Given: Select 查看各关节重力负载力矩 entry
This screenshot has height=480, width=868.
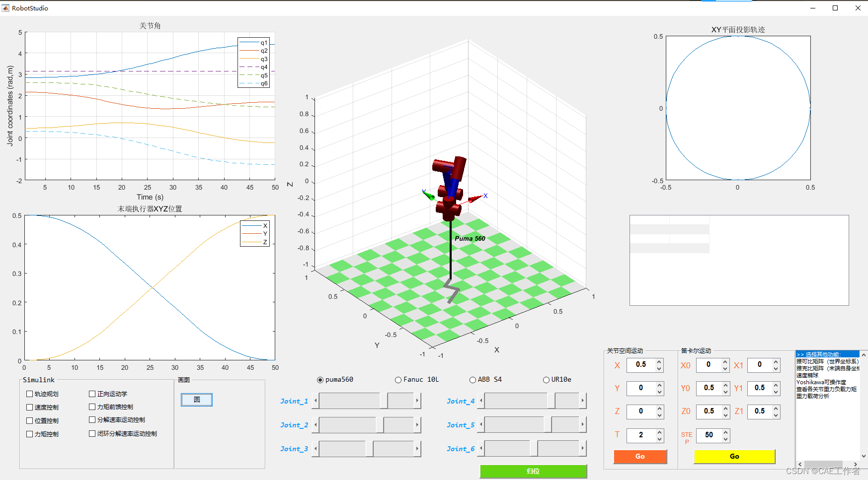Looking at the screenshot, I should [x=827, y=389].
